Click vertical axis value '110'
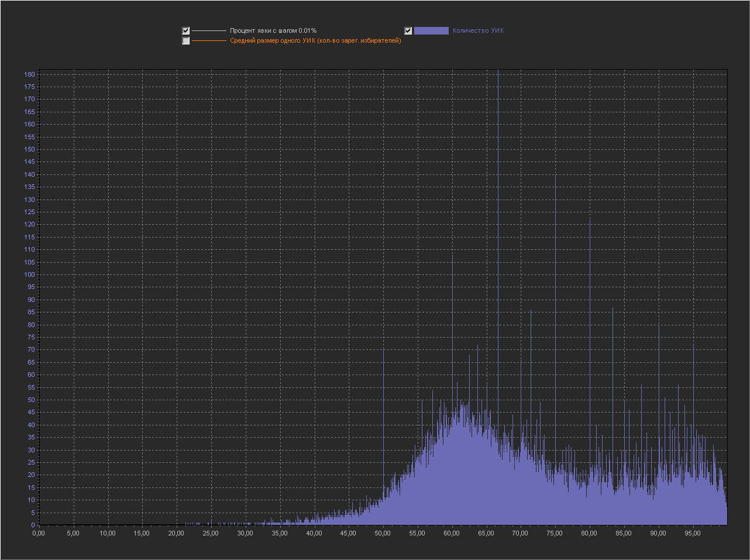This screenshot has height=560, width=750. pos(30,249)
